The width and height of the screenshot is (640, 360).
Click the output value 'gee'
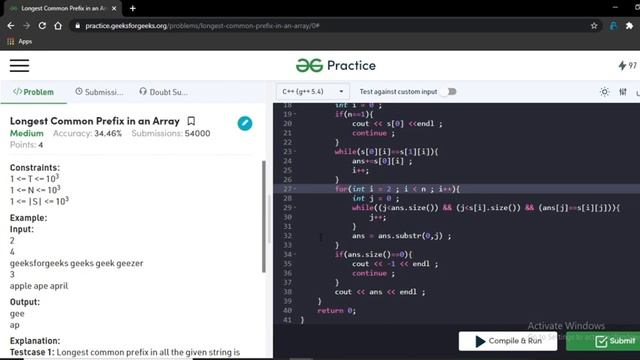[17, 313]
